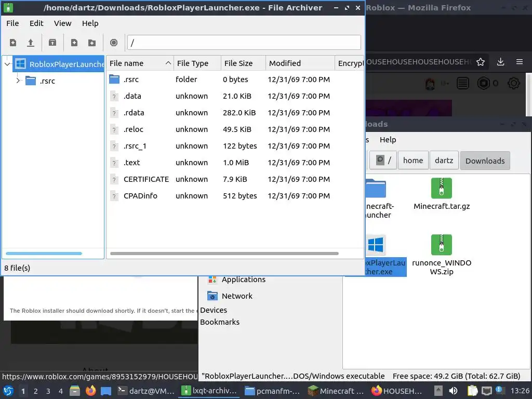Click the Extract archive box icon
The image size is (532, 399).
[52, 43]
